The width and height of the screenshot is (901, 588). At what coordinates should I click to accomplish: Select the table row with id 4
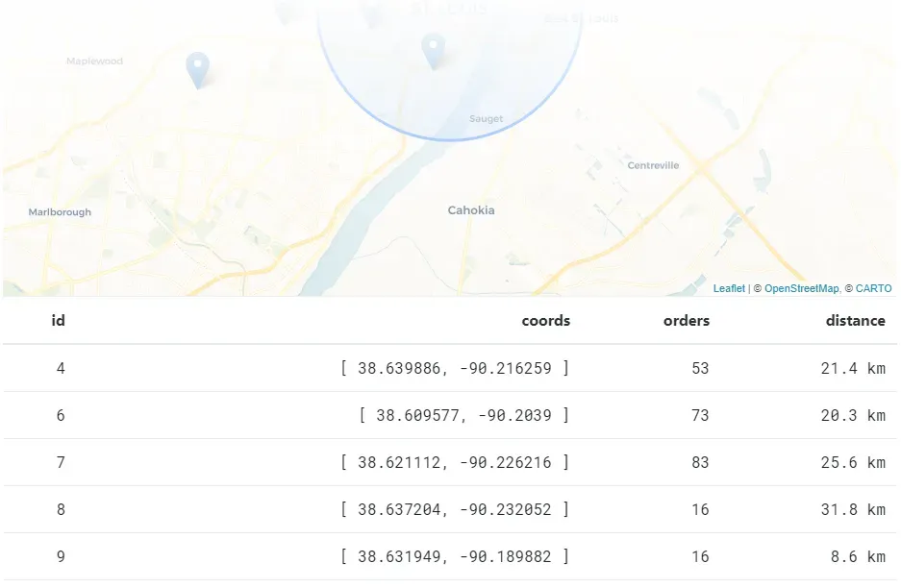450,368
